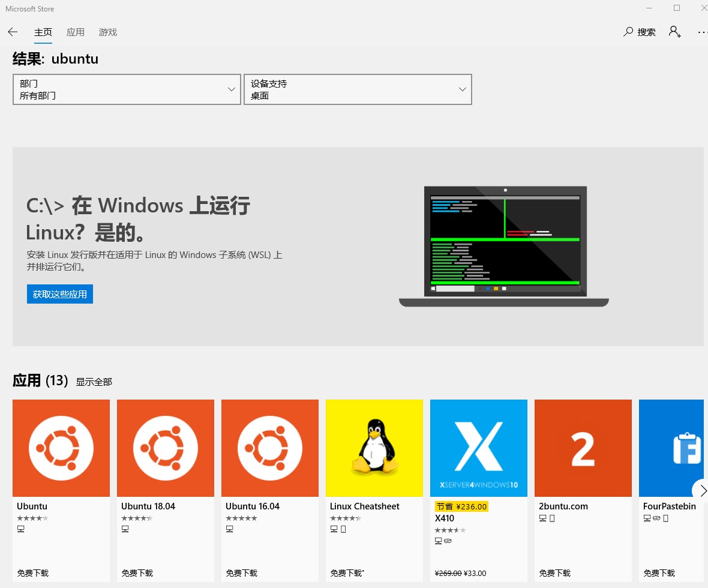This screenshot has height=588, width=708.
Task: Click 免费下载 under Linux Cheatsheet
Action: pos(347,573)
